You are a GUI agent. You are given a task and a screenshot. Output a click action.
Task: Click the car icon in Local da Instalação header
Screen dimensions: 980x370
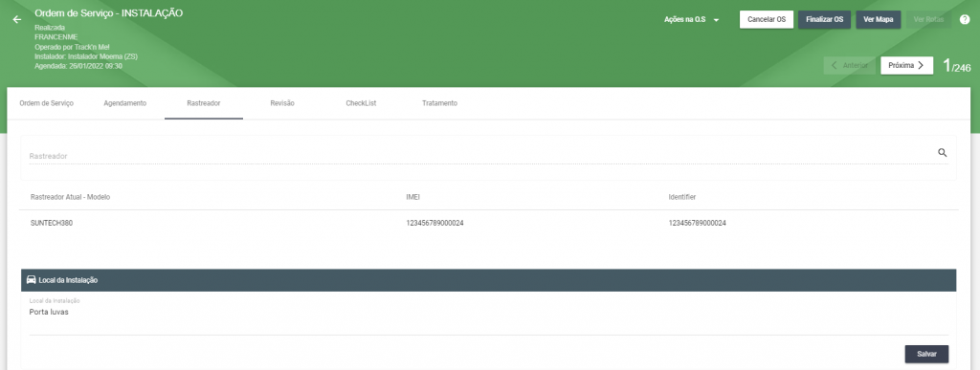32,280
